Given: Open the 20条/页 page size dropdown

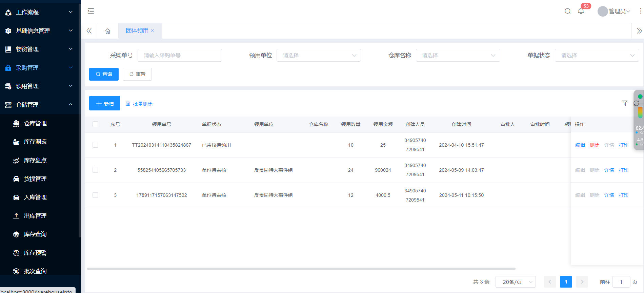Looking at the screenshot, I should pyautogui.click(x=516, y=282).
